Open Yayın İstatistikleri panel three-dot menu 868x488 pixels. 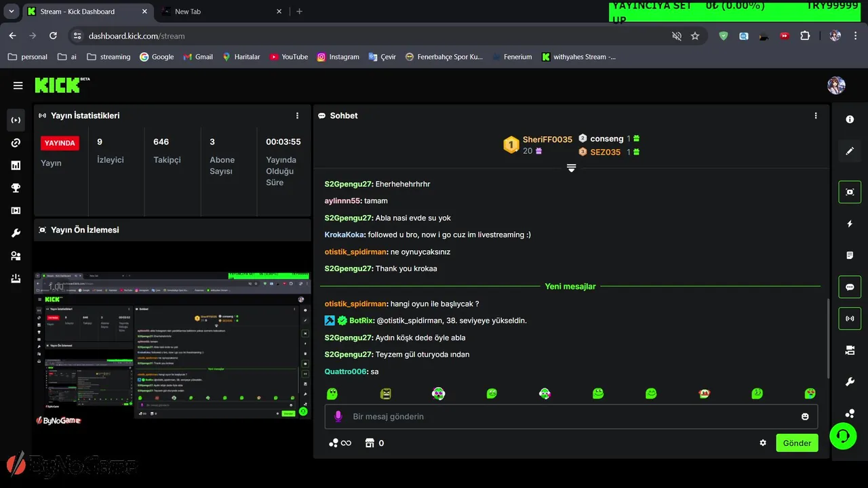(x=297, y=116)
